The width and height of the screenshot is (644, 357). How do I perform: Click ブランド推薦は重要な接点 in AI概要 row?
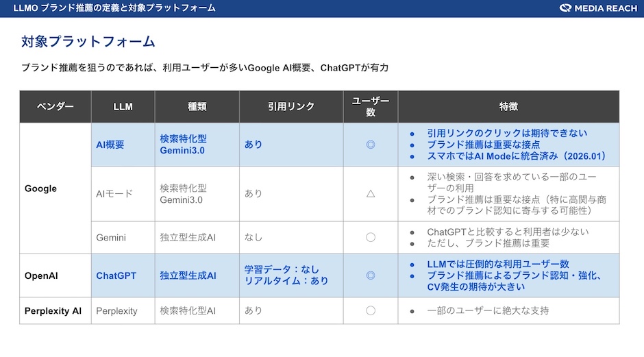coord(484,145)
